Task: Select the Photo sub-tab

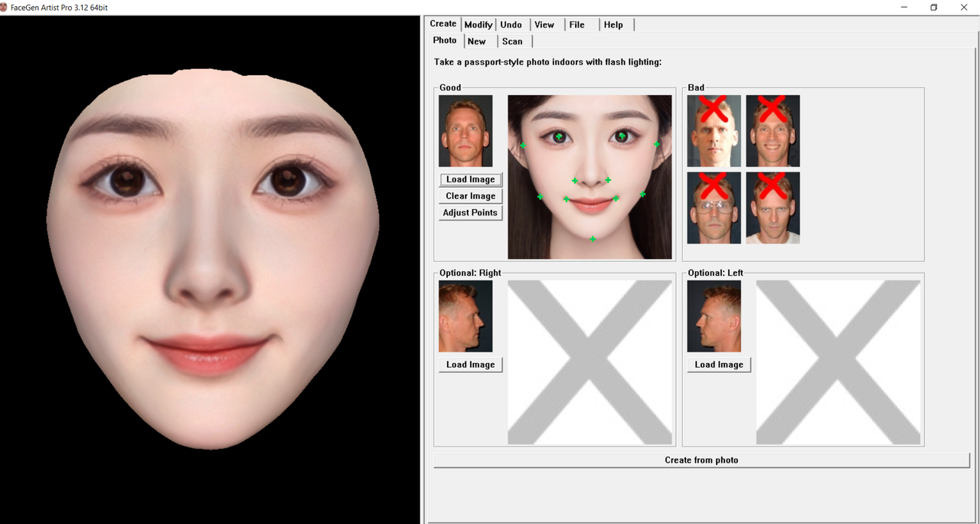Action: pos(445,41)
